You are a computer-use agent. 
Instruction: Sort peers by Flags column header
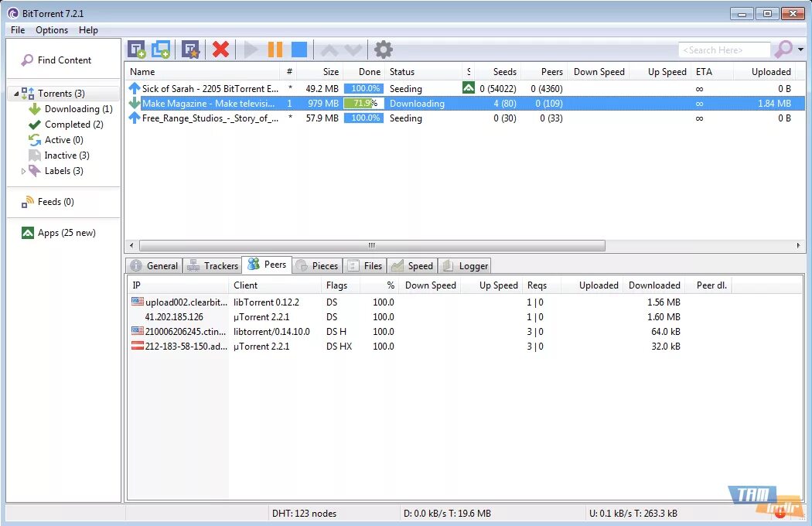click(339, 285)
